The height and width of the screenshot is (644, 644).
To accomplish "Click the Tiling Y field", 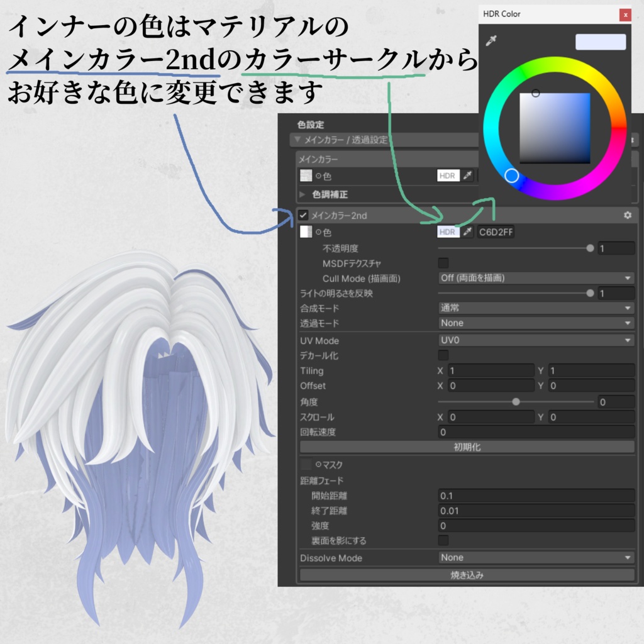I will click(592, 371).
